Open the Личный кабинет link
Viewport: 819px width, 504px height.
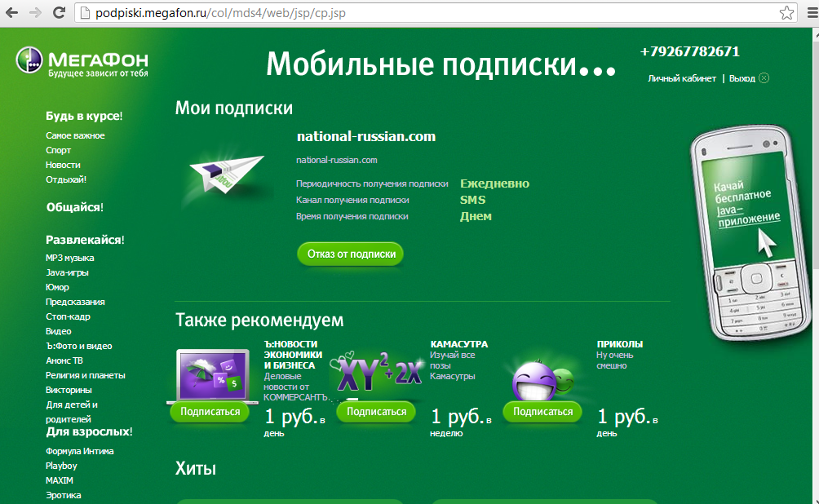[x=681, y=78]
